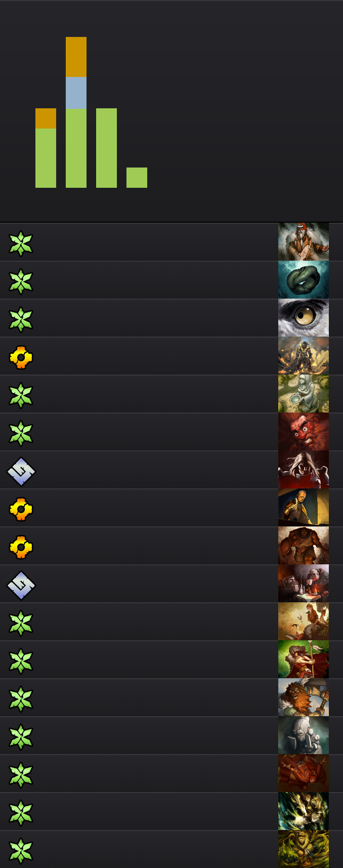Click the orange segment on top of the tallest bar
Screen dimensions: 343x868
(76, 57)
